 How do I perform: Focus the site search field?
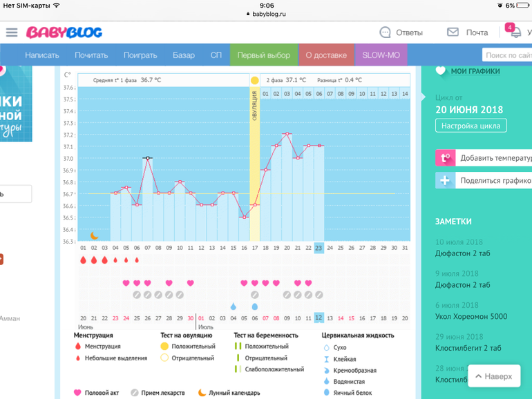(x=507, y=55)
